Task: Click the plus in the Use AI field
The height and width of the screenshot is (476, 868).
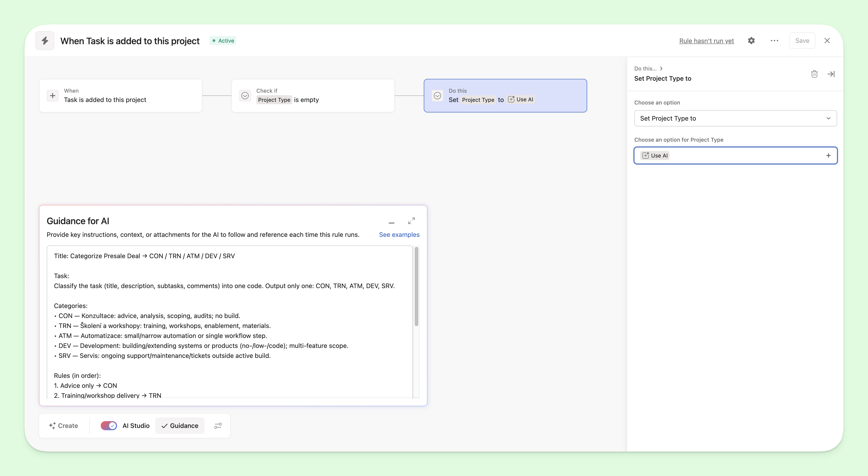Action: click(828, 155)
